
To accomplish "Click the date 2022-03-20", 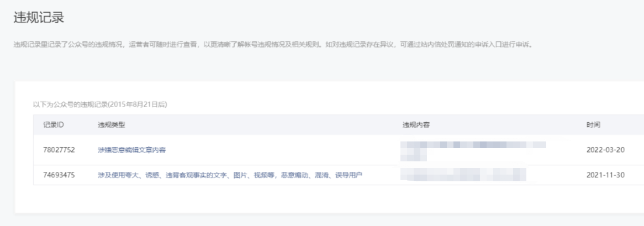I will pyautogui.click(x=606, y=150).
